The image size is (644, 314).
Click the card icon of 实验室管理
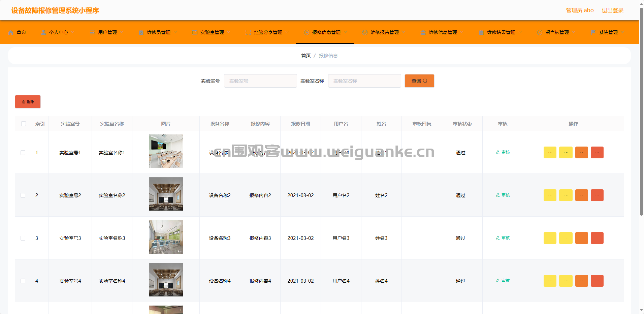pyautogui.click(x=195, y=32)
